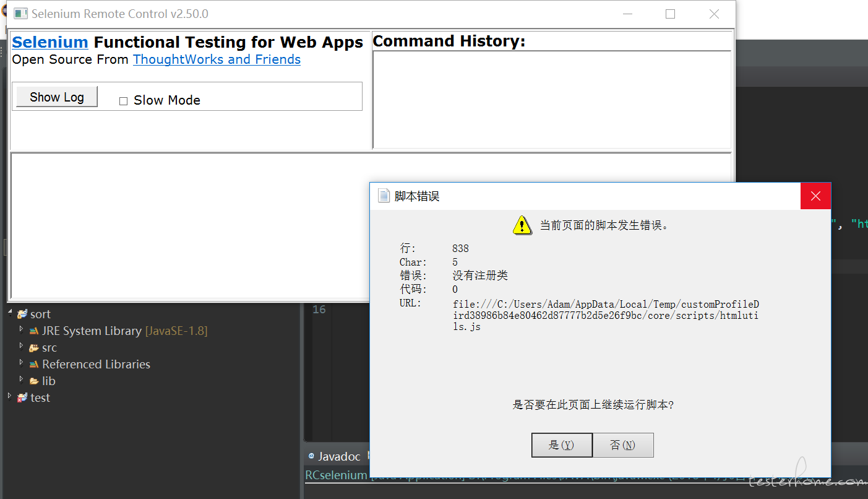Click the error text 没有注册类
The width and height of the screenshot is (868, 499).
pos(480,276)
